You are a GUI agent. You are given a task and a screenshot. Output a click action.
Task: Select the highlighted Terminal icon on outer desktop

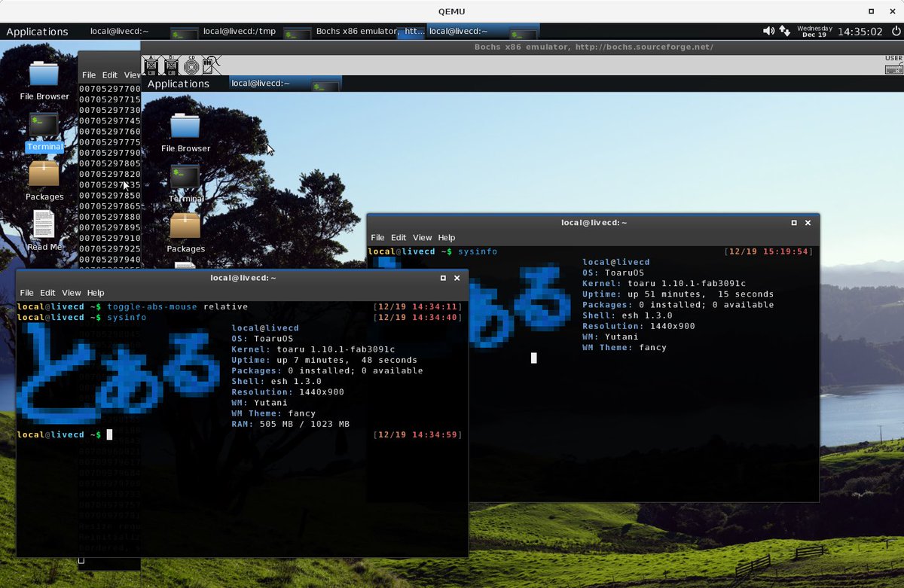44,132
